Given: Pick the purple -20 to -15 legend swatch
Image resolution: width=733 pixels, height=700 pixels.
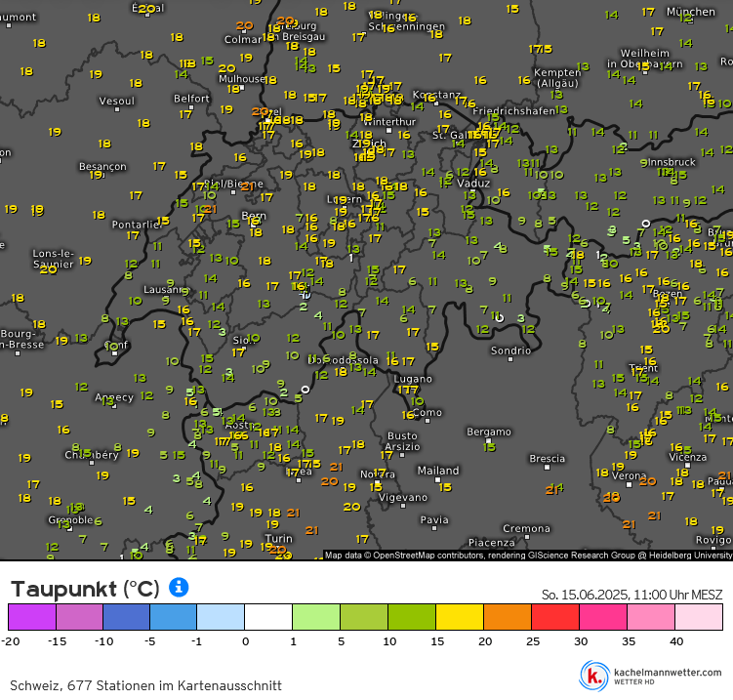Looking at the screenshot, I should pos(32,617).
